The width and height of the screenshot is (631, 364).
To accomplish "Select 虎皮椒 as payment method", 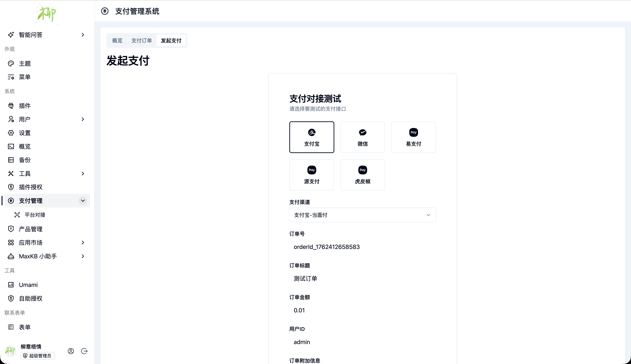I will 362,175.
